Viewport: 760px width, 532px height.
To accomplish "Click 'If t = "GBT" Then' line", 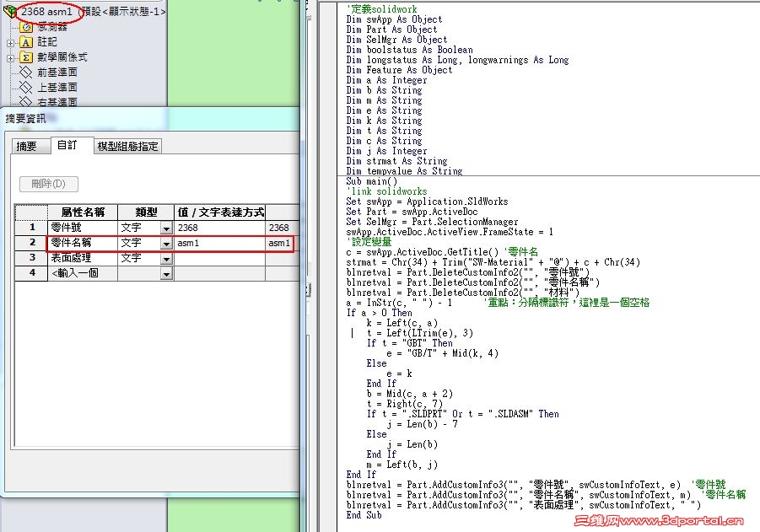I will pos(410,343).
